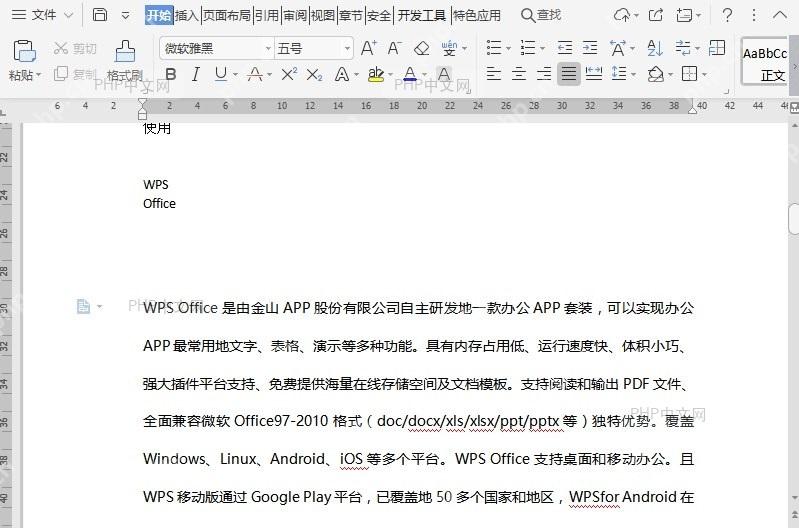
Task: Increase font size with A+ icon
Action: click(368, 48)
